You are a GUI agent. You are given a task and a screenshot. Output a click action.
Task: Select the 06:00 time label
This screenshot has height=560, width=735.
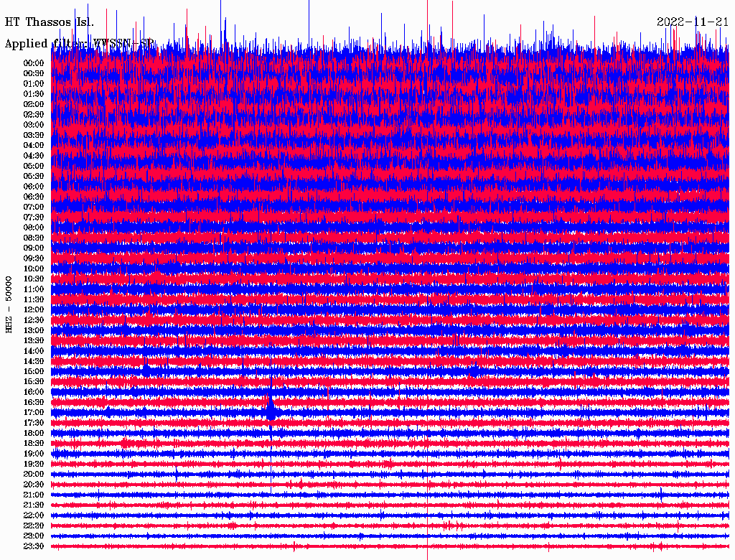click(x=34, y=187)
